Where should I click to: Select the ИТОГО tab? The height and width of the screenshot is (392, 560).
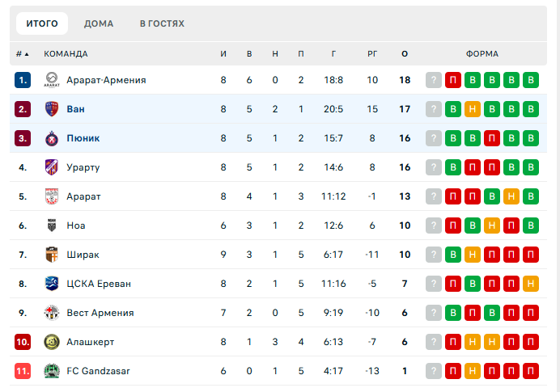click(x=42, y=23)
